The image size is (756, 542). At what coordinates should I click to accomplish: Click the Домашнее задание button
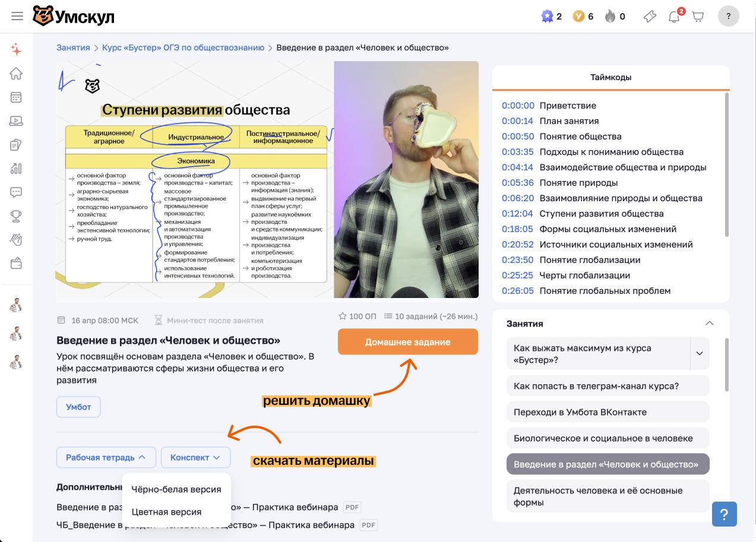pyautogui.click(x=408, y=342)
